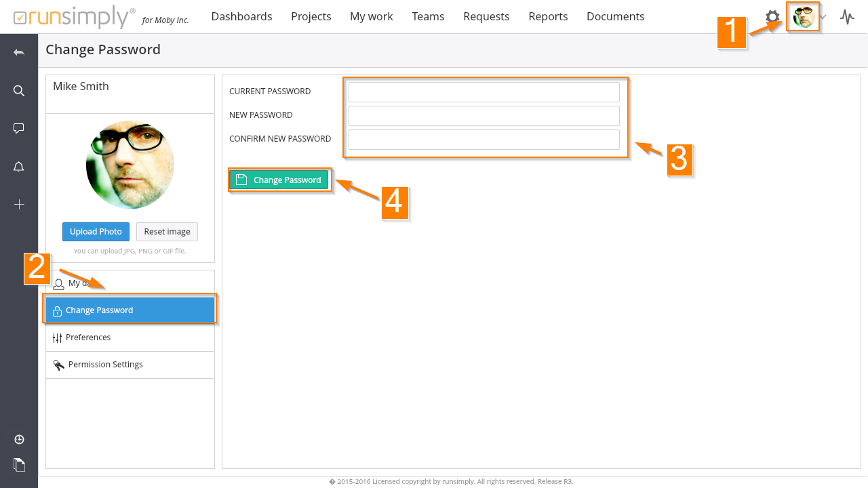Open search from the sidebar magnifier icon
This screenshot has height=488, width=868.
pyautogui.click(x=19, y=91)
